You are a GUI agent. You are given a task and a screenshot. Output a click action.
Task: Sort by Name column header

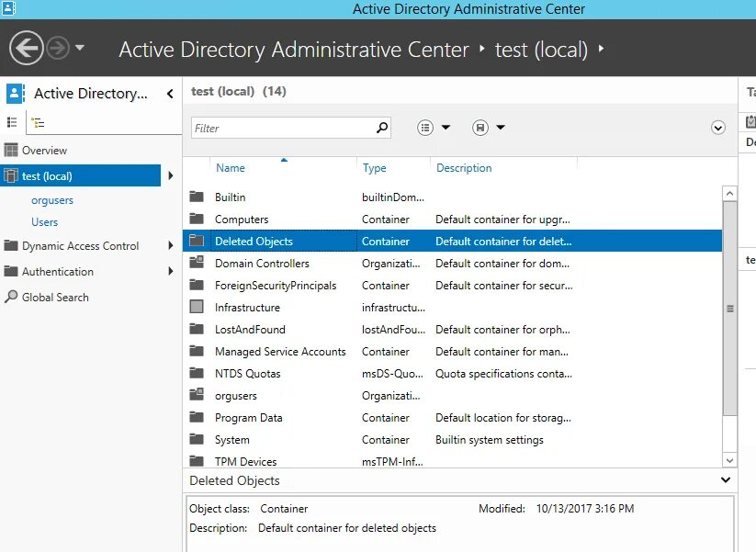click(x=231, y=168)
